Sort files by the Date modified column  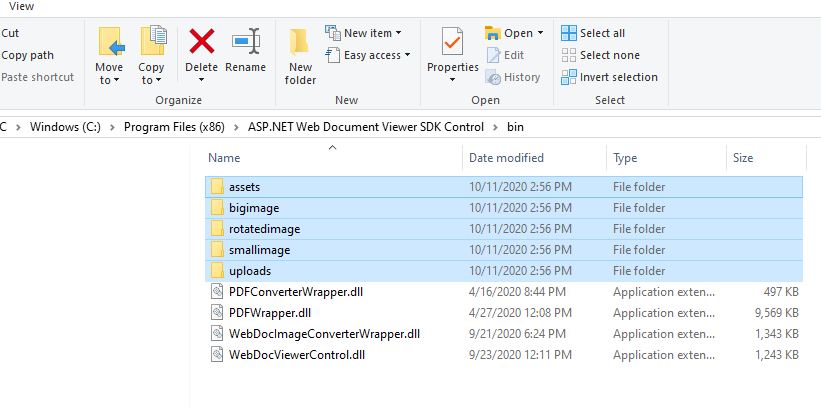506,158
